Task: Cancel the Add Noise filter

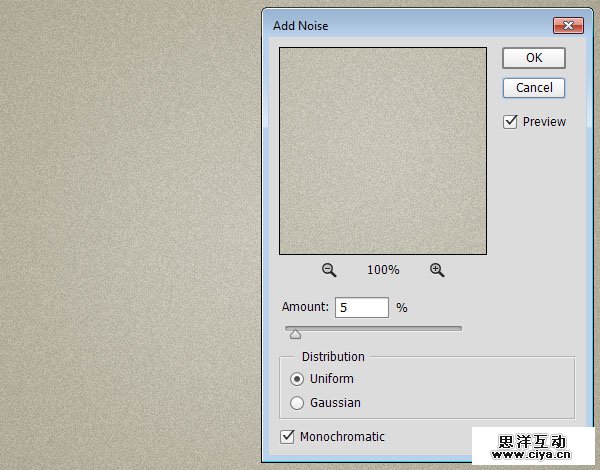Action: 534,88
